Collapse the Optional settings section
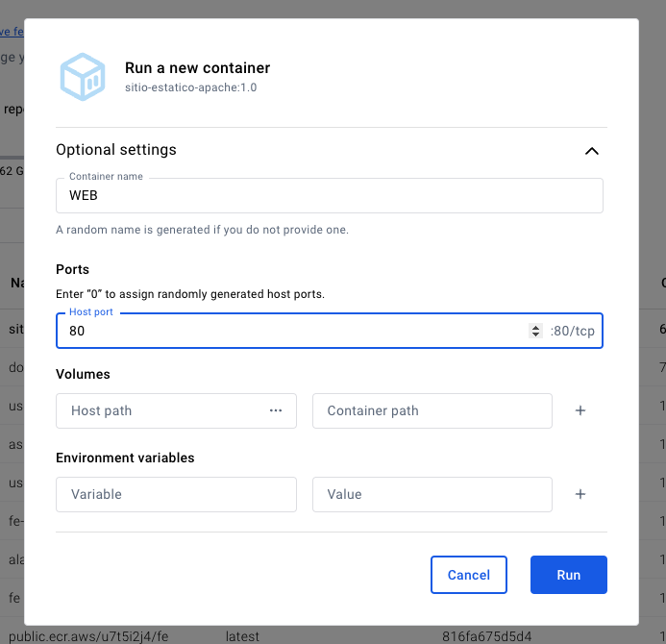The image size is (666, 644). click(x=592, y=151)
